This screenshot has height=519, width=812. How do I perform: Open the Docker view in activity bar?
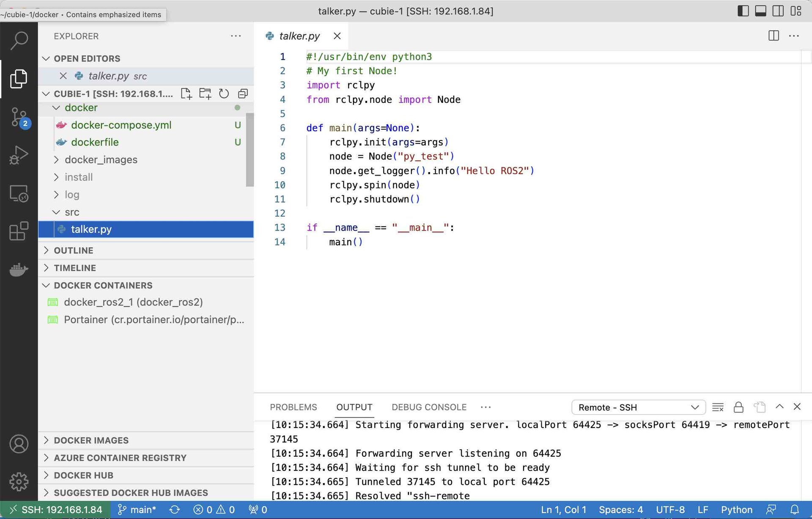click(x=19, y=269)
